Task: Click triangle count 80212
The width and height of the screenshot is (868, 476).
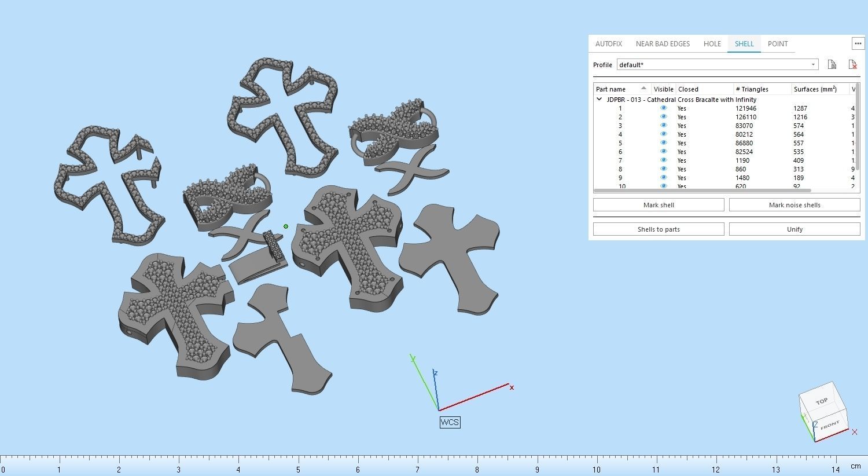Action: coord(744,134)
